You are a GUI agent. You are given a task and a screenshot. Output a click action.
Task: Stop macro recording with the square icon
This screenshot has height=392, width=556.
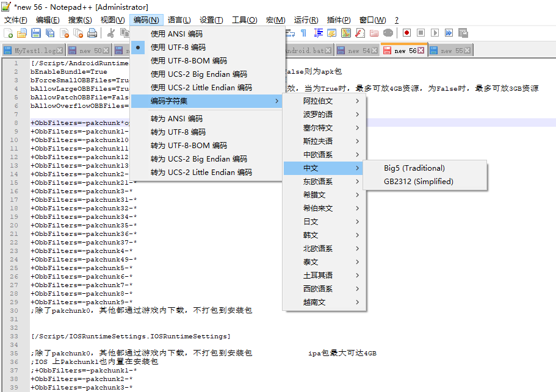point(421,33)
